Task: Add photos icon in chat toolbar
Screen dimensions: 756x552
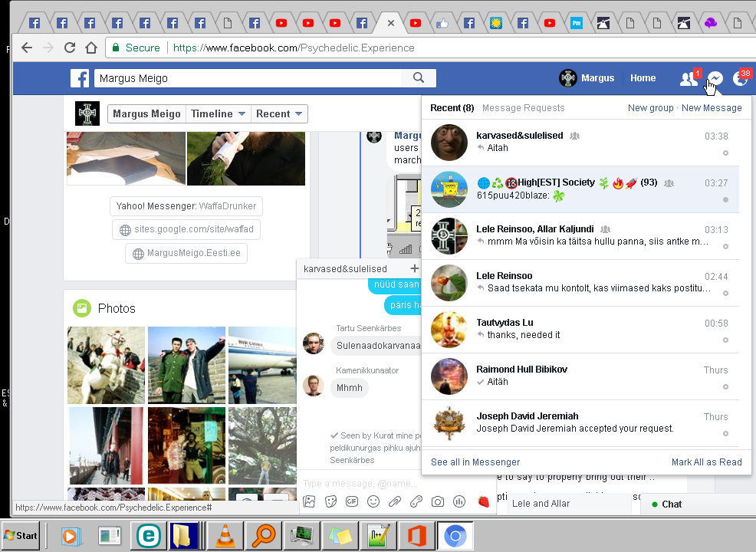Action: (309, 501)
